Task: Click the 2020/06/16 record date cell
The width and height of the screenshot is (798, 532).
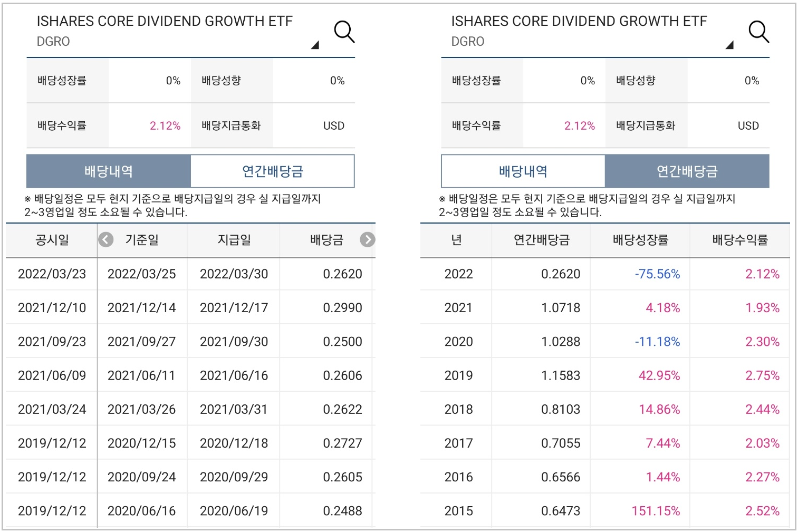Action: [x=142, y=511]
